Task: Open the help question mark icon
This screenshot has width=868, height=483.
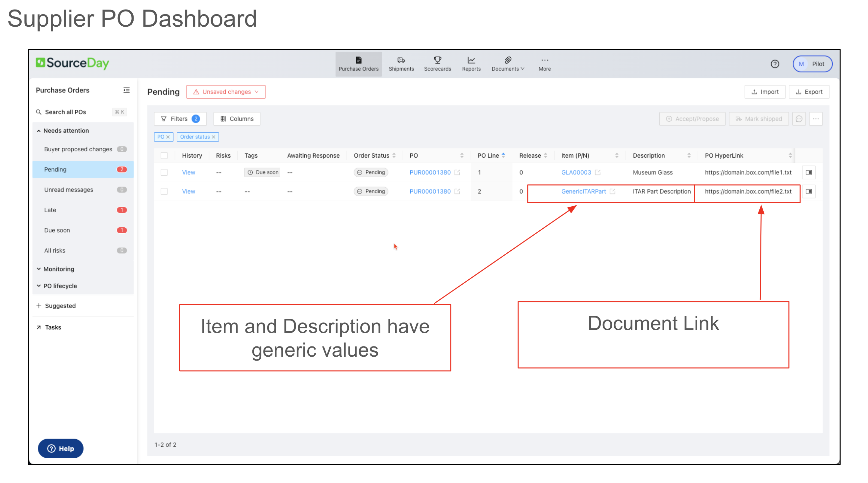Action: (x=775, y=64)
